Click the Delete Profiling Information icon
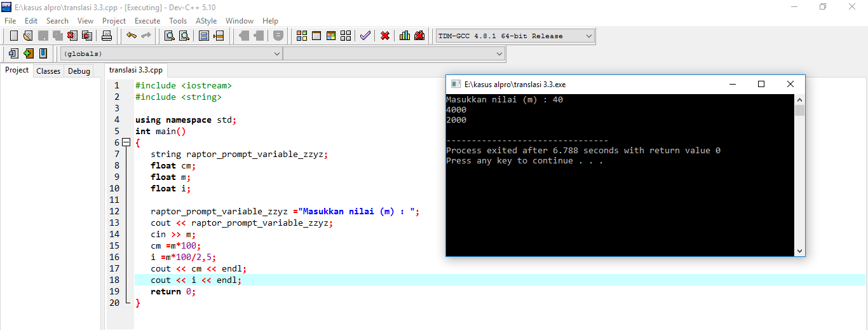 click(419, 36)
